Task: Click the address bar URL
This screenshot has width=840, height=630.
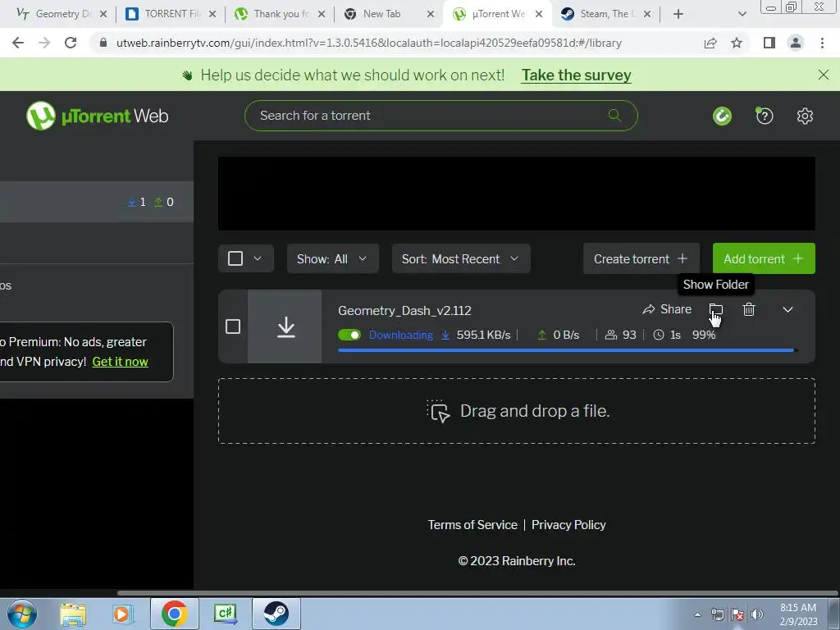Action: click(368, 43)
